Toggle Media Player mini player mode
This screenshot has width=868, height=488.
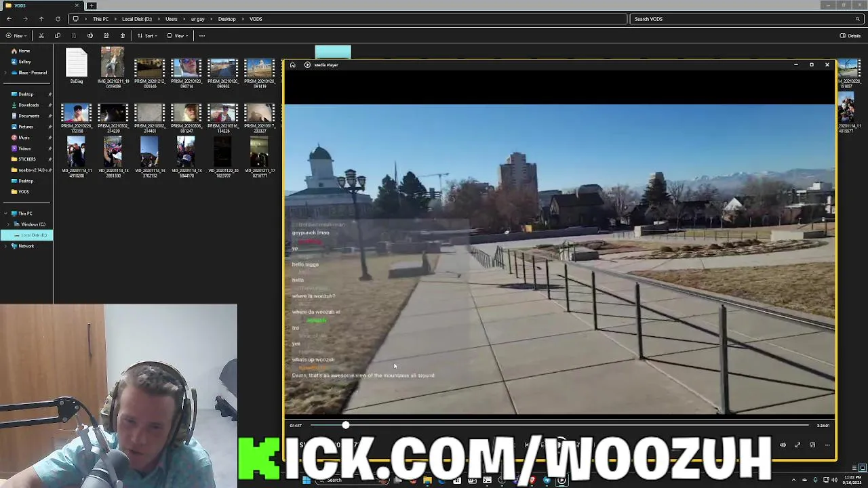(812, 445)
